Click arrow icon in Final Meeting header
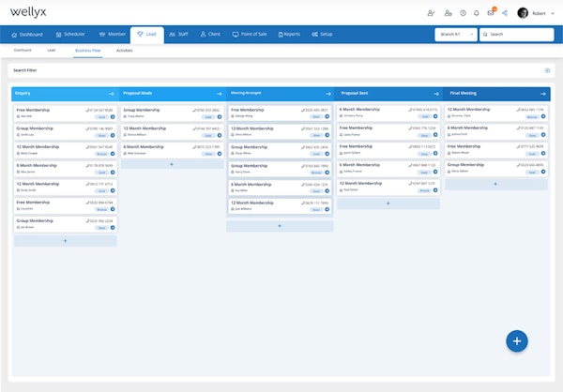 [x=543, y=94]
